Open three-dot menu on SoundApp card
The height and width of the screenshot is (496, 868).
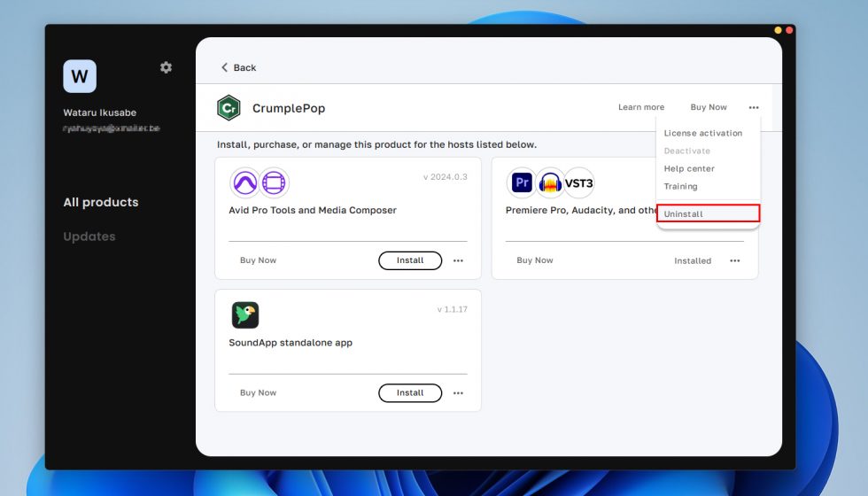click(x=459, y=393)
